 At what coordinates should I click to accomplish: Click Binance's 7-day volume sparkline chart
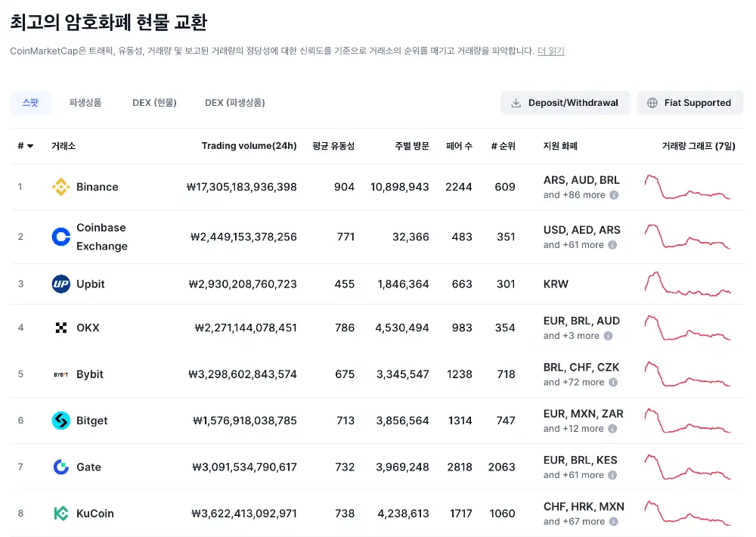click(688, 187)
